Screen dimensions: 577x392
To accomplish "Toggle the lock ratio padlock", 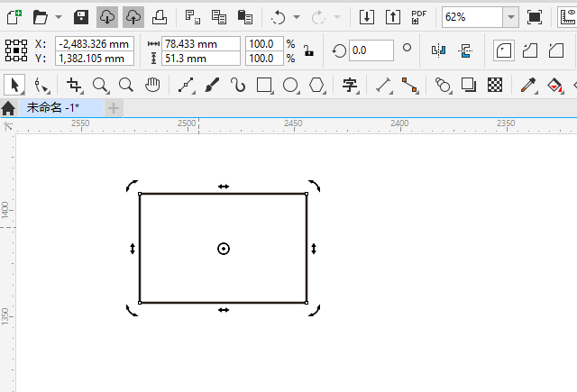I will tap(309, 50).
